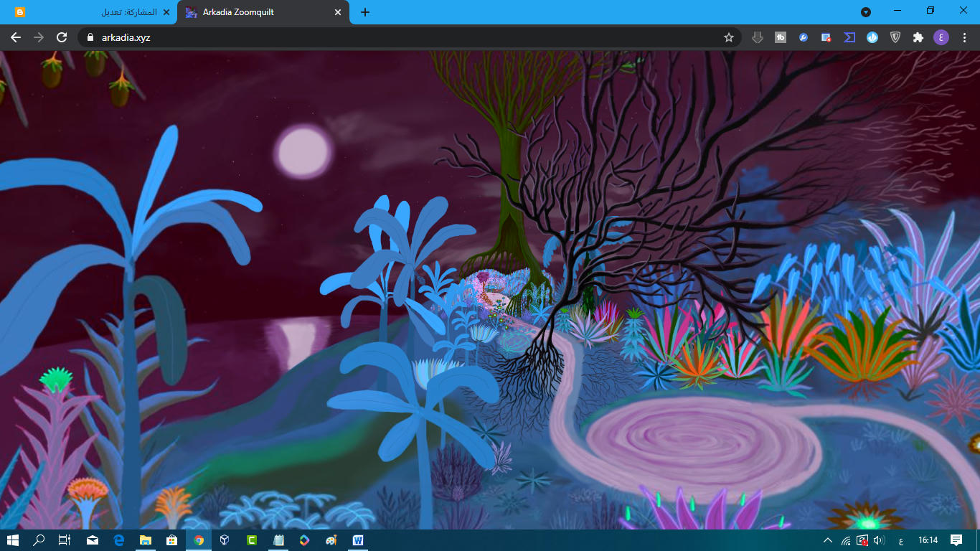980x551 pixels.
Task: Open VirtualBox from the taskbar
Action: tap(225, 540)
